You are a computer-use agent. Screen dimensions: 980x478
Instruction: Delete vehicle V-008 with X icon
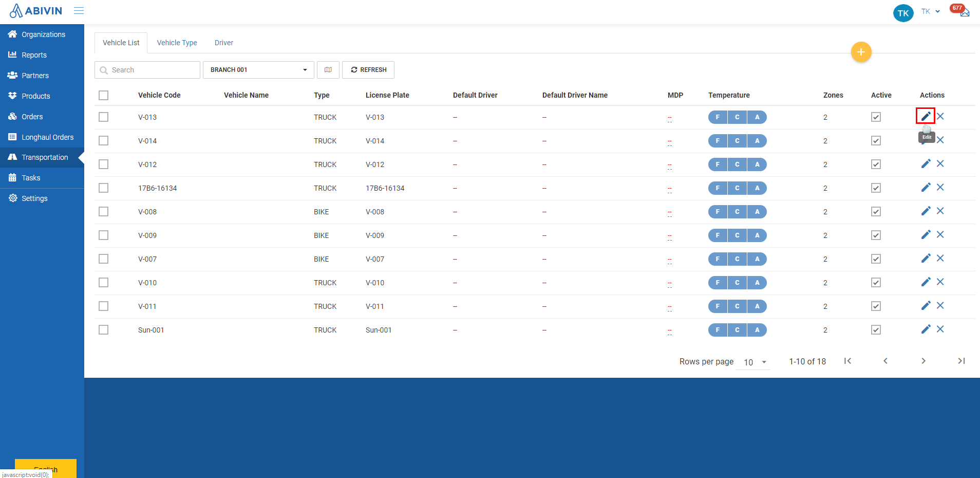tap(940, 211)
